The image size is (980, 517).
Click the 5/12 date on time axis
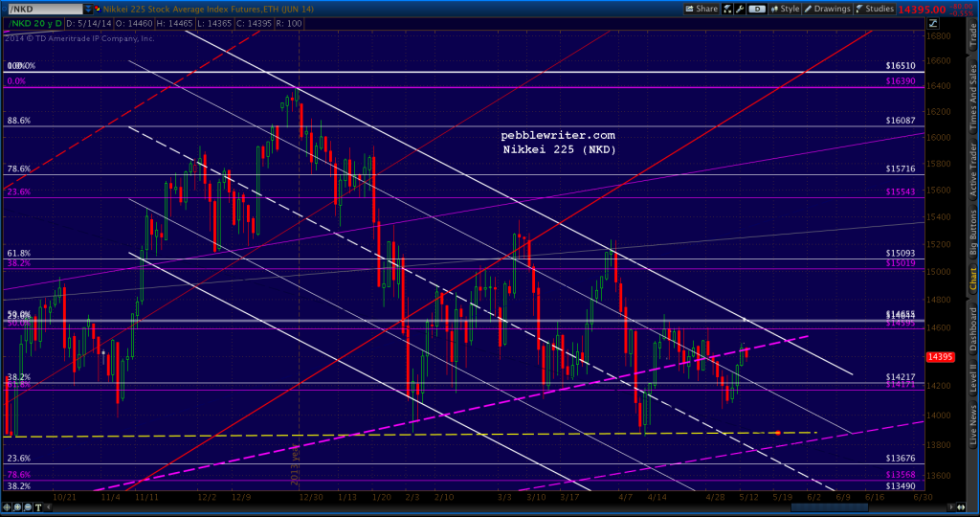coord(748,497)
